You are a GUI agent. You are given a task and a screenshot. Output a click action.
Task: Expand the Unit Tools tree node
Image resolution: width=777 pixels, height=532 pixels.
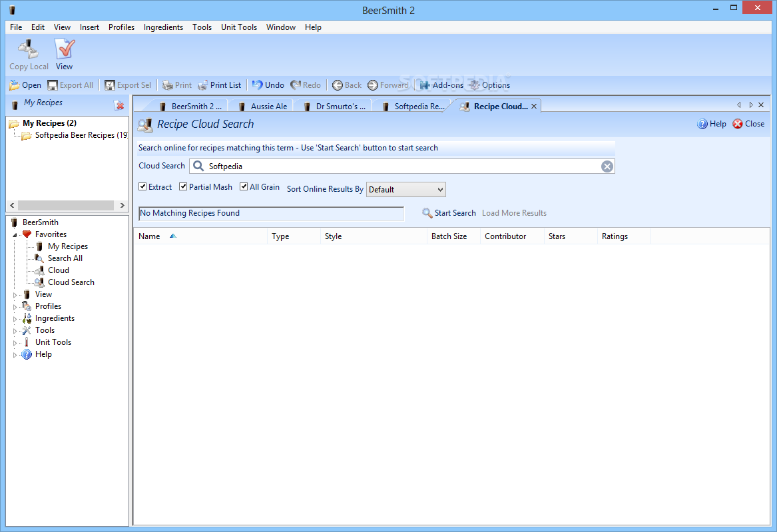(15, 343)
